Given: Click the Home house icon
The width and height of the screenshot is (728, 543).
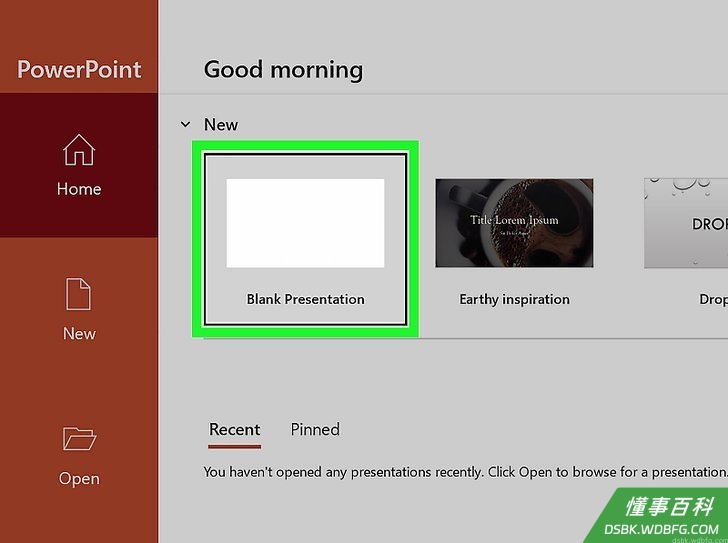Looking at the screenshot, I should click(x=79, y=149).
